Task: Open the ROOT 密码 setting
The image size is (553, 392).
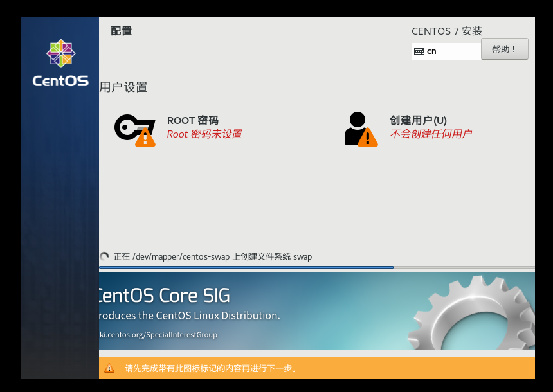Action: [192, 121]
